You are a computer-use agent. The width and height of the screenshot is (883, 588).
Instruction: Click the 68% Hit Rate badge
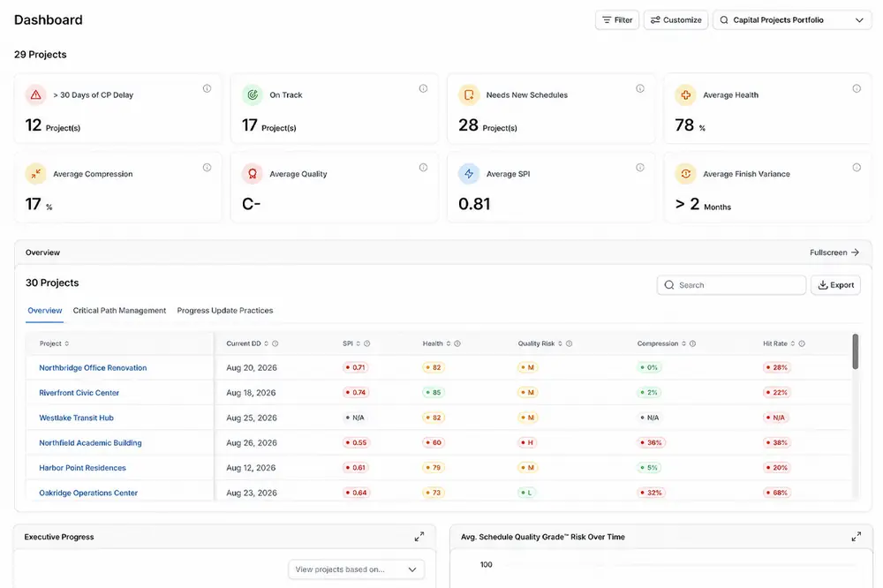[776, 493]
